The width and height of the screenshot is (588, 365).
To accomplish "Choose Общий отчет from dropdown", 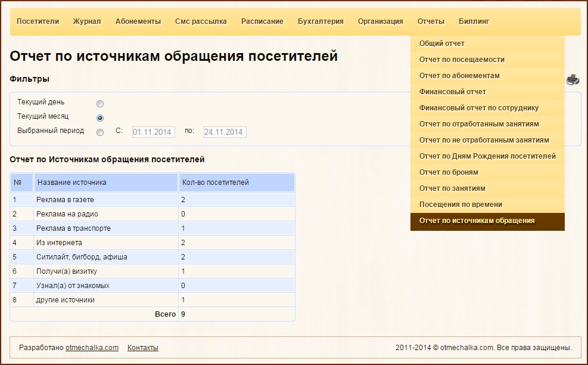I will 487,44.
